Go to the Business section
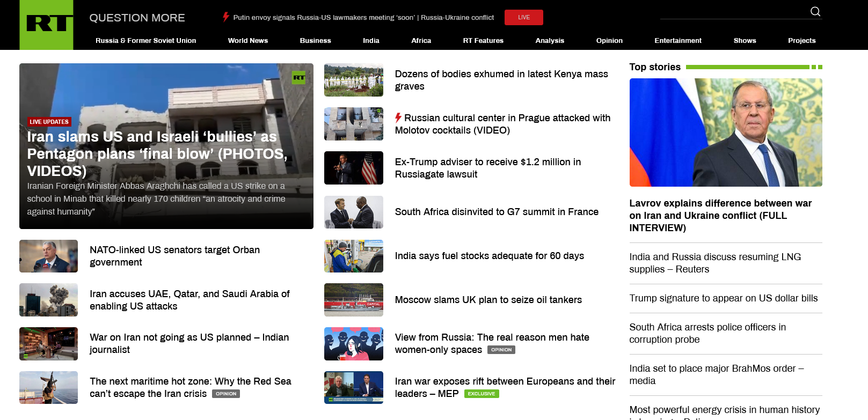 (x=315, y=41)
